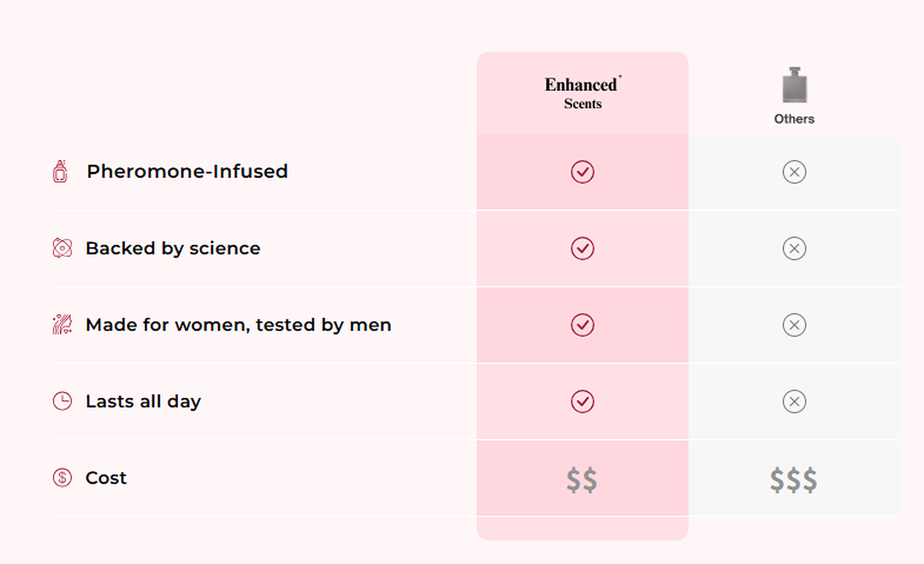Viewport: 924px width, 564px height.
Task: Click the gray X in Backed by science row
Action: [x=794, y=249]
